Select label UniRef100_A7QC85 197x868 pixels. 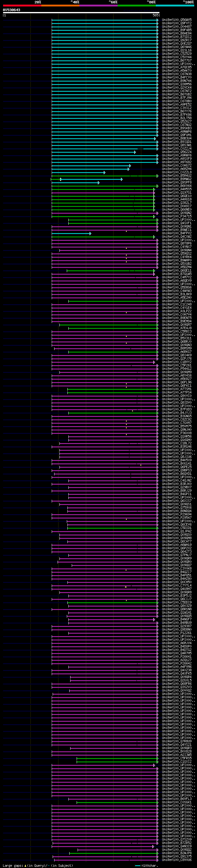pos(177,67)
